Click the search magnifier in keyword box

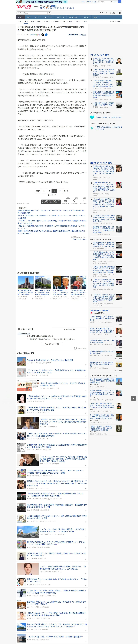[x=49, y=13]
